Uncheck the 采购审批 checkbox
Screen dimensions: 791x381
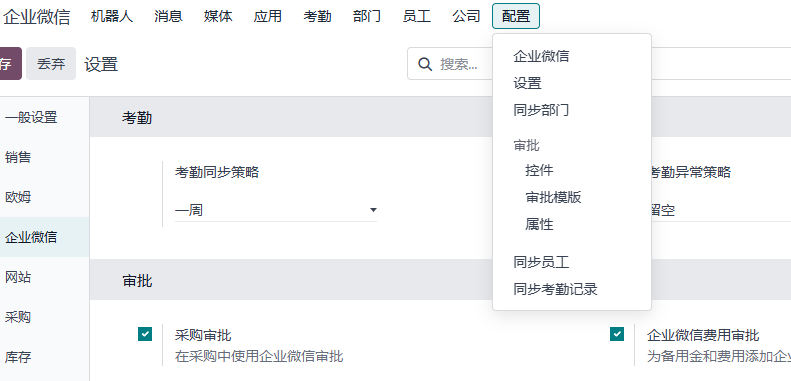point(145,334)
